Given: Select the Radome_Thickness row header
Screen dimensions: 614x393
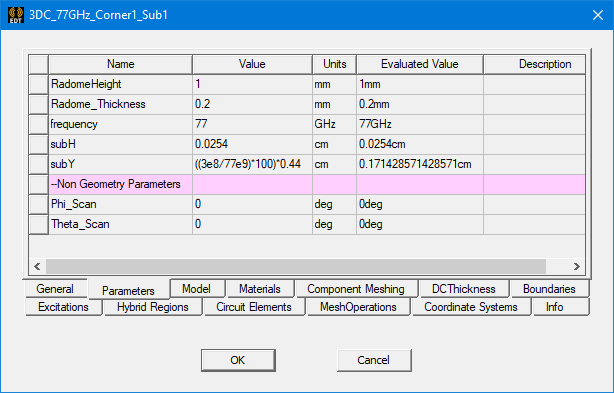Looking at the screenshot, I should 39,104.
